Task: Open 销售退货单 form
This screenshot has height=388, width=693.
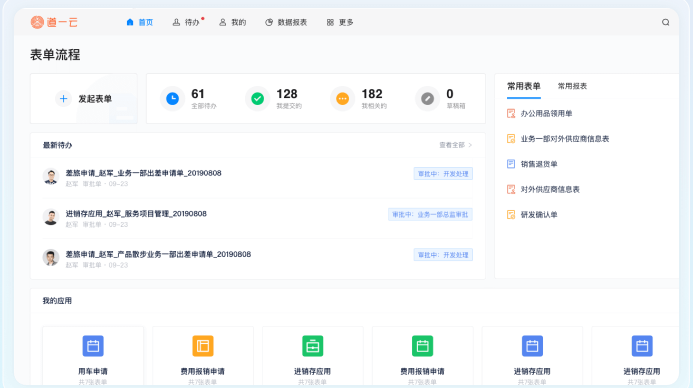Action: pos(539,164)
